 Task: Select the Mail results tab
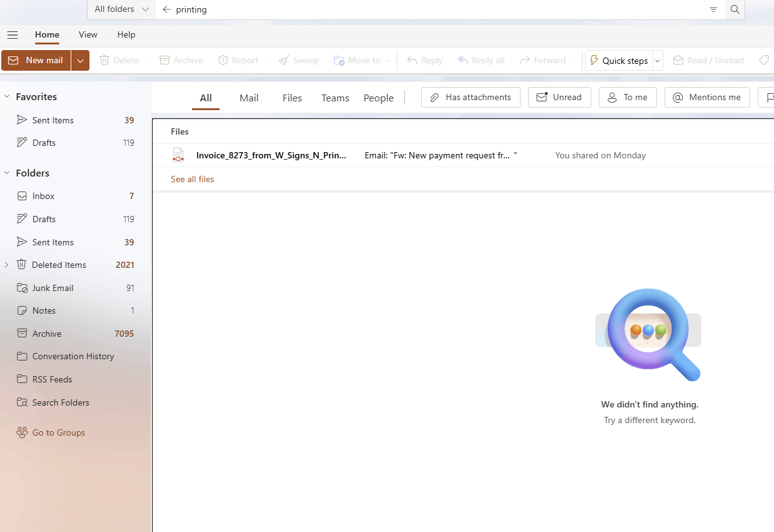[x=249, y=98]
